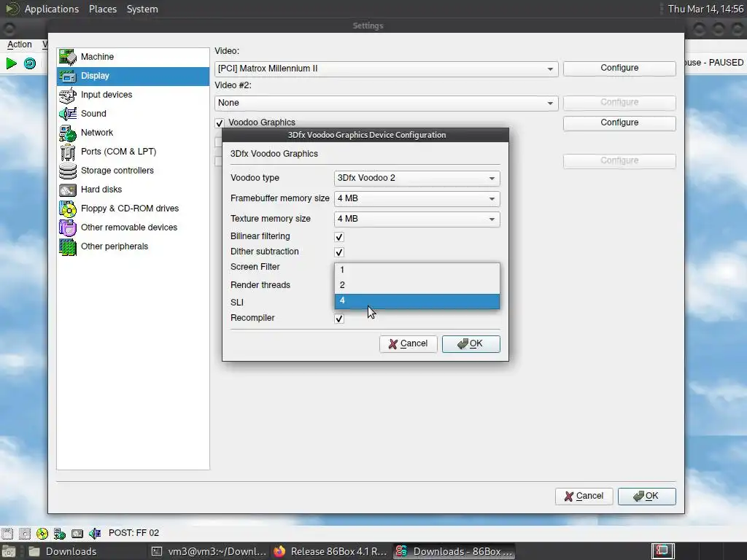Click Configure next to the Video dropdown

pos(619,68)
